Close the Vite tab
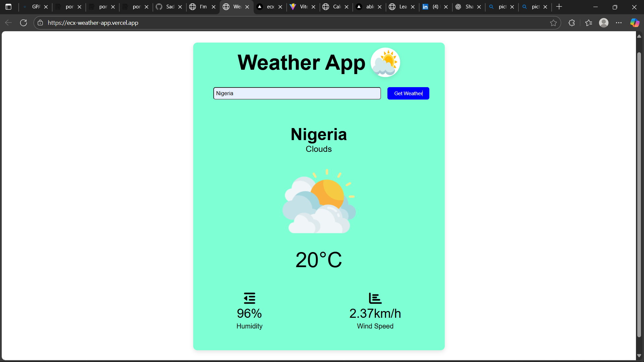This screenshot has width=644, height=362. pyautogui.click(x=313, y=7)
